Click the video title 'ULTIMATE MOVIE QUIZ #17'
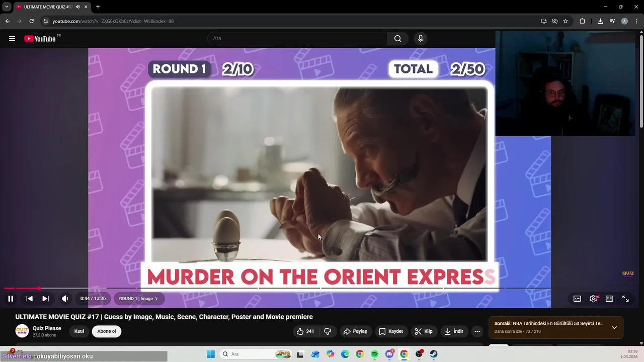The image size is (644, 362). click(x=164, y=317)
